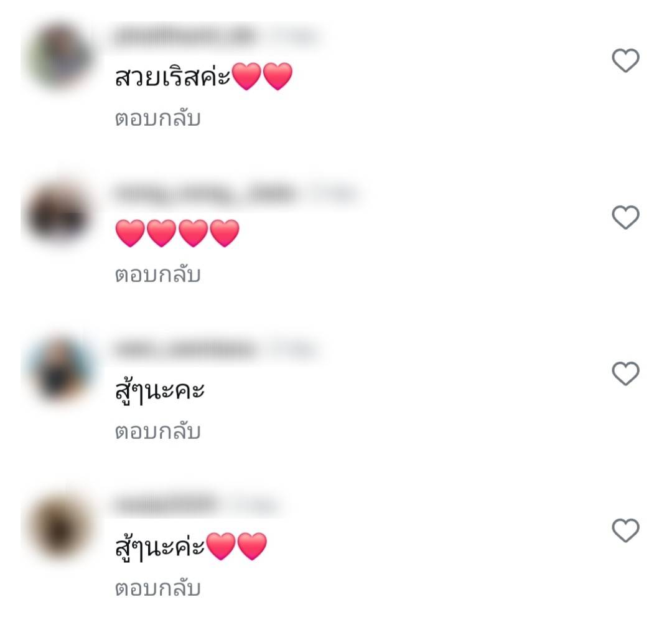Select the comment made of four red hearts
This screenshot has height=635, width=672.
pyautogui.click(x=177, y=233)
